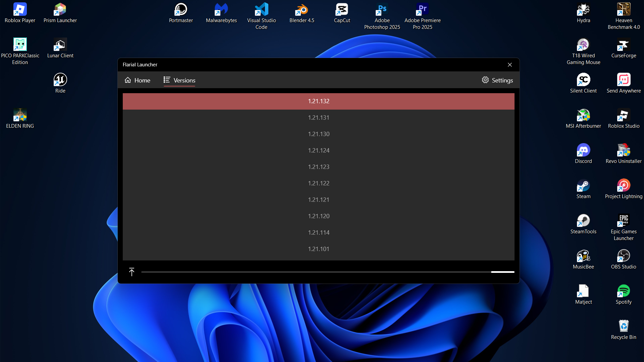Launch Steam from the desktop

583,186
